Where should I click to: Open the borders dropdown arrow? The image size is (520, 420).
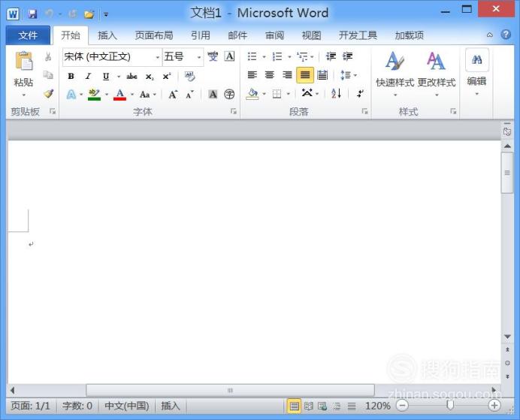click(x=289, y=94)
